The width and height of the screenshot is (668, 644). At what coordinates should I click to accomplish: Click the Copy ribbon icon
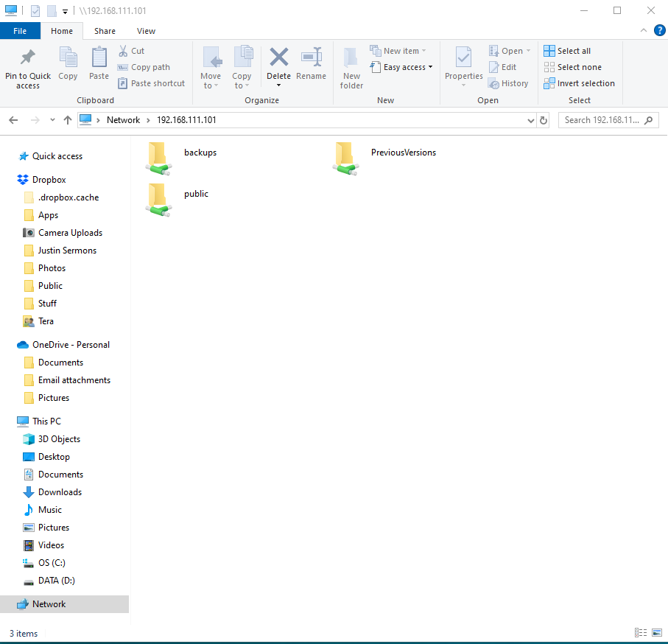coord(68,57)
